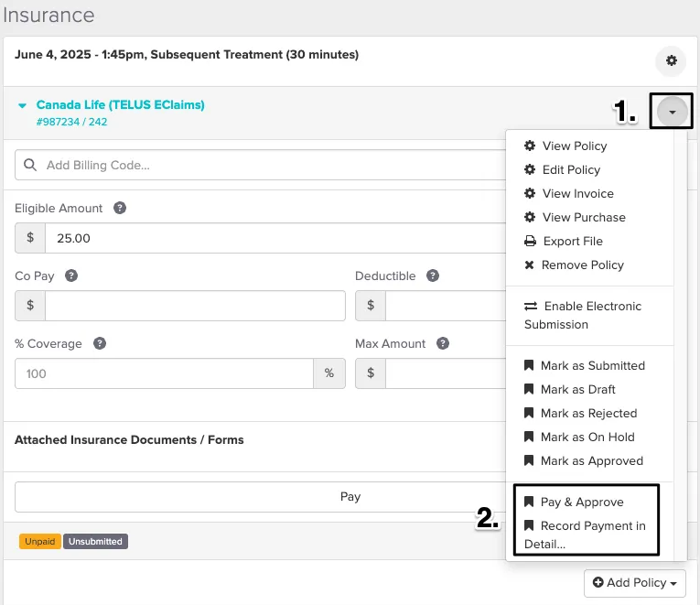Show help for % Coverage
Screen dimensions: 700x605
pyautogui.click(x=100, y=343)
